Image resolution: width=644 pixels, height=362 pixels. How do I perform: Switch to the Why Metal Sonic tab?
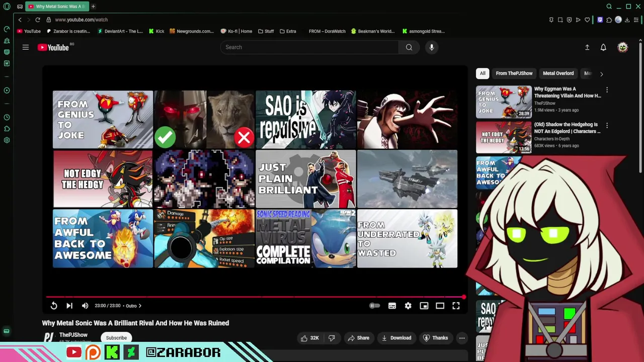[x=57, y=7]
